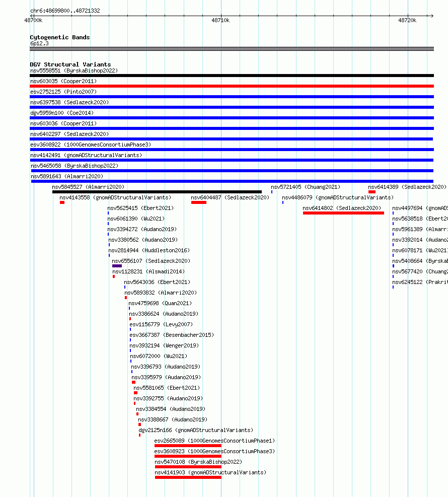
Task: Select nsv5638518 (Ebert) label
Action: point(420,219)
